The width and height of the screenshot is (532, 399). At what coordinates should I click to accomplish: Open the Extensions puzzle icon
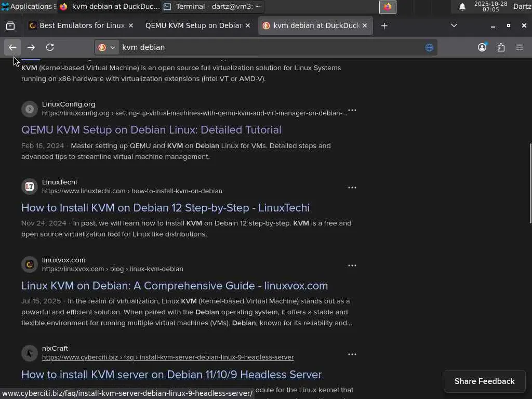point(501,47)
